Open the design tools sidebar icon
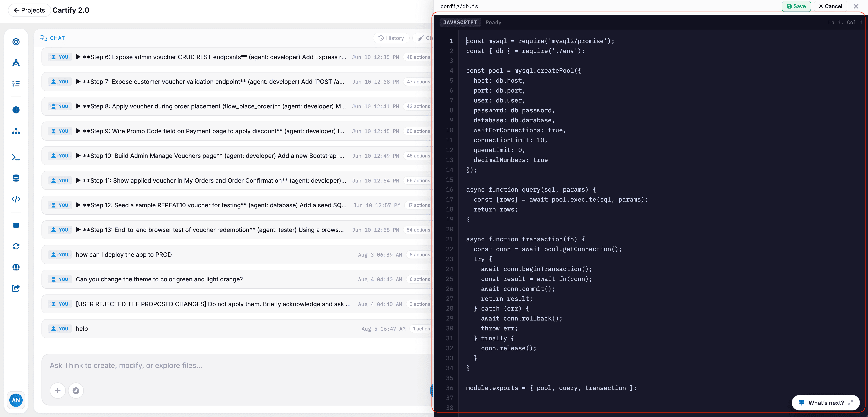Screen dimensions: 868x417 coord(16,63)
